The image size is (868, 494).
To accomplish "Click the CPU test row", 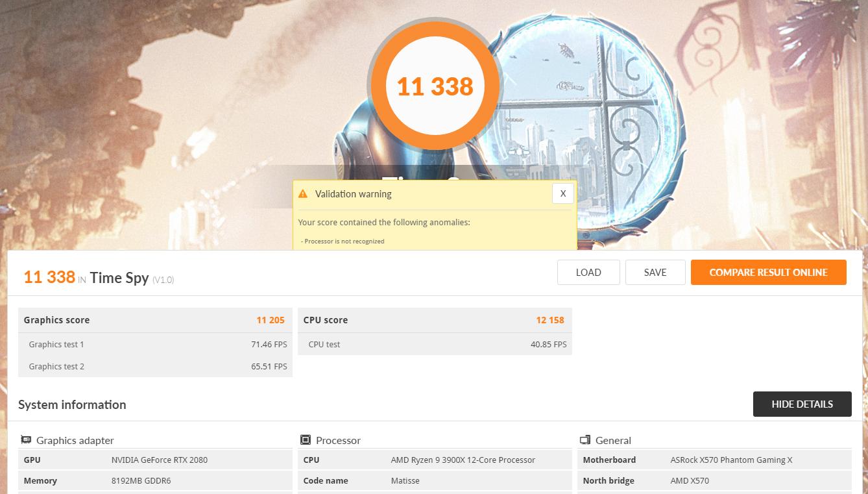I will [435, 344].
